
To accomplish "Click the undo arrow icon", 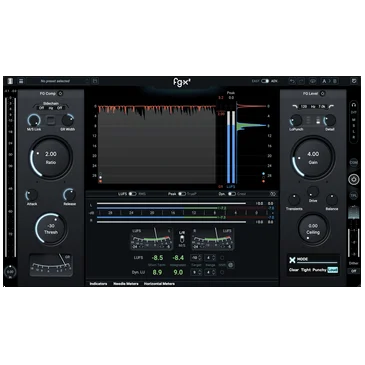I will [292, 81].
